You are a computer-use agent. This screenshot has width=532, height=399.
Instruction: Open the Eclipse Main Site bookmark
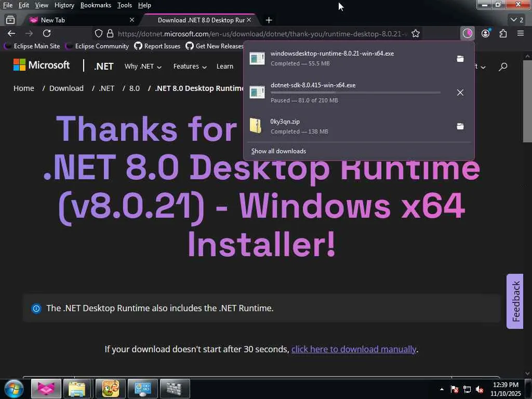tap(32, 46)
